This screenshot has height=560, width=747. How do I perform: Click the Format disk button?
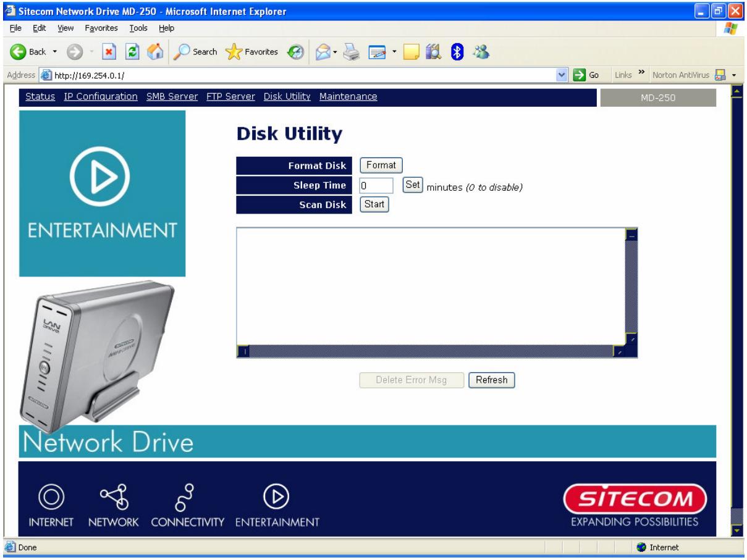[381, 165]
